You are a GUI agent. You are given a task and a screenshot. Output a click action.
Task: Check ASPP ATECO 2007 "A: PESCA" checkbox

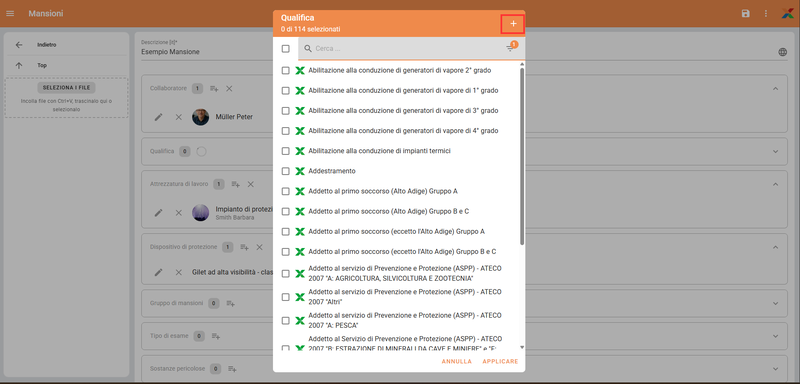[286, 320]
